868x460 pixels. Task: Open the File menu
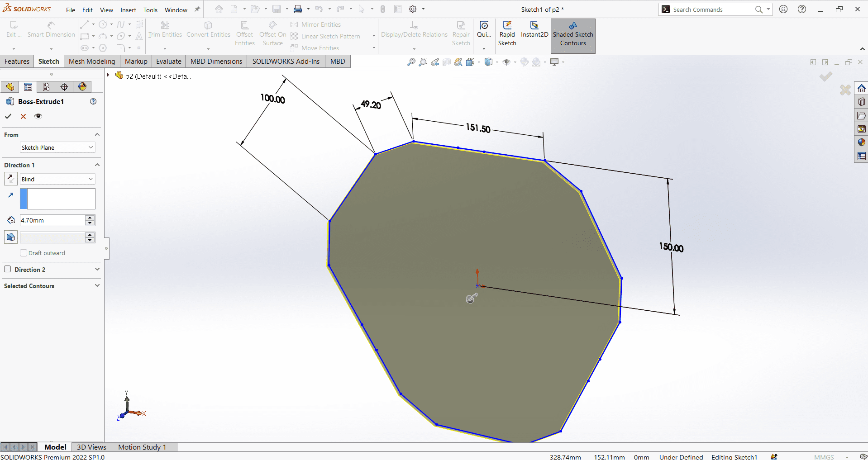[x=71, y=10]
